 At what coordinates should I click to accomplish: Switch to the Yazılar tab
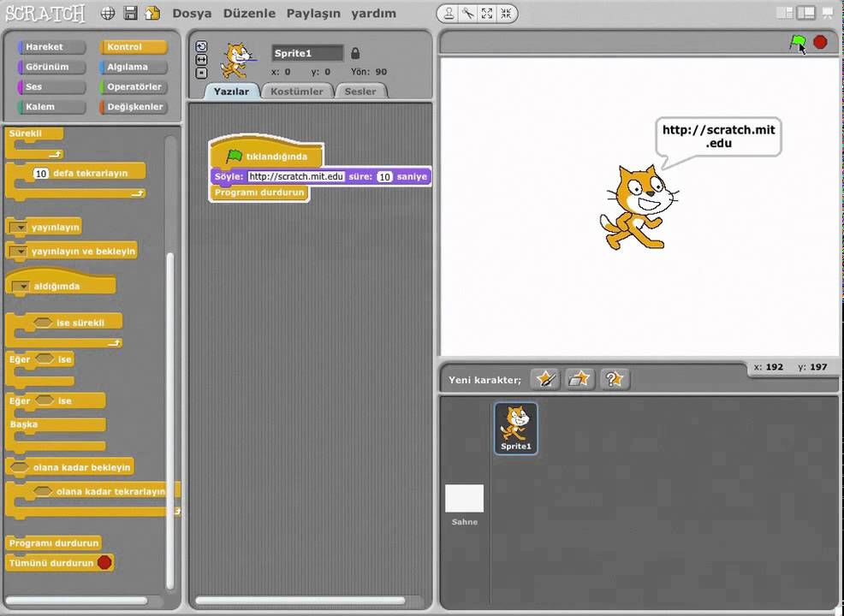tap(231, 92)
